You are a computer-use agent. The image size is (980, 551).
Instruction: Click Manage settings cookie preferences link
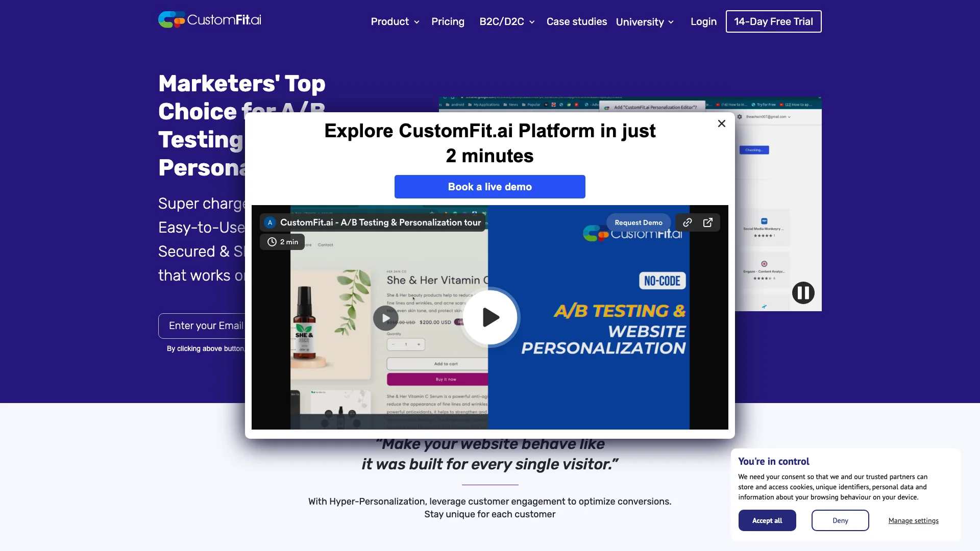point(913,520)
